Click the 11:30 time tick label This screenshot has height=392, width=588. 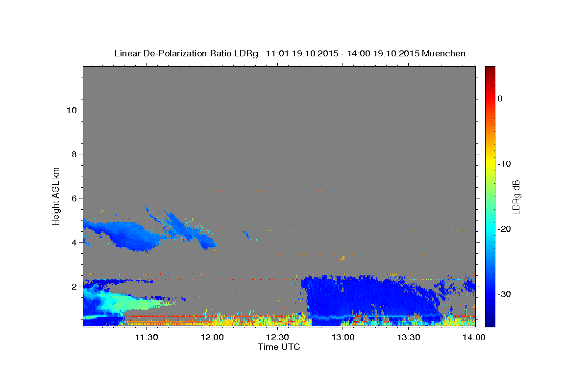147,337
